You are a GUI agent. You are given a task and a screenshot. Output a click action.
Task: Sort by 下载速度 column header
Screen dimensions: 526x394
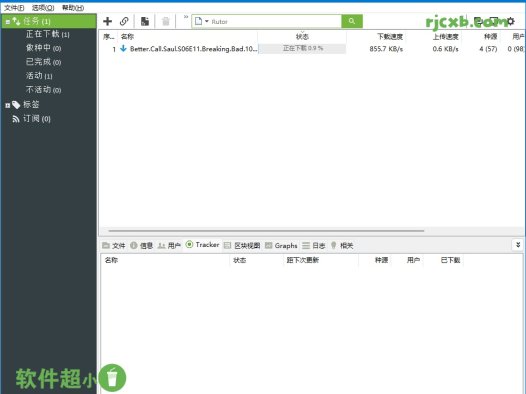tap(390, 37)
